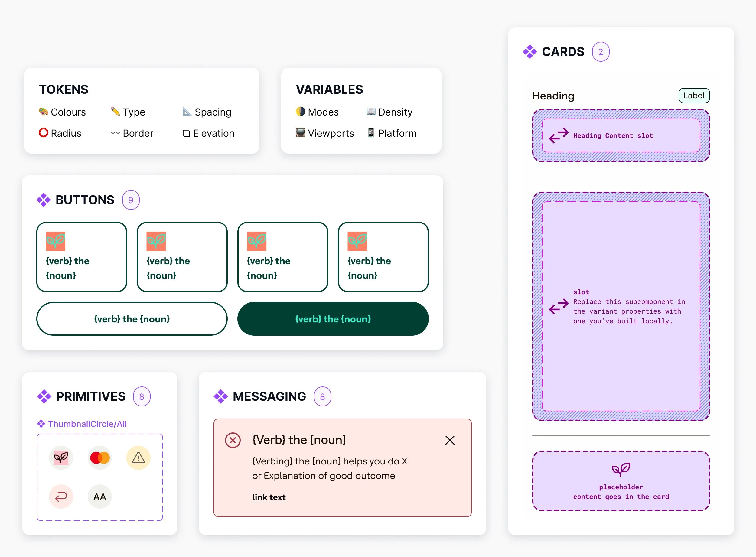
Task: Click the red error circle icon
Action: point(233,440)
